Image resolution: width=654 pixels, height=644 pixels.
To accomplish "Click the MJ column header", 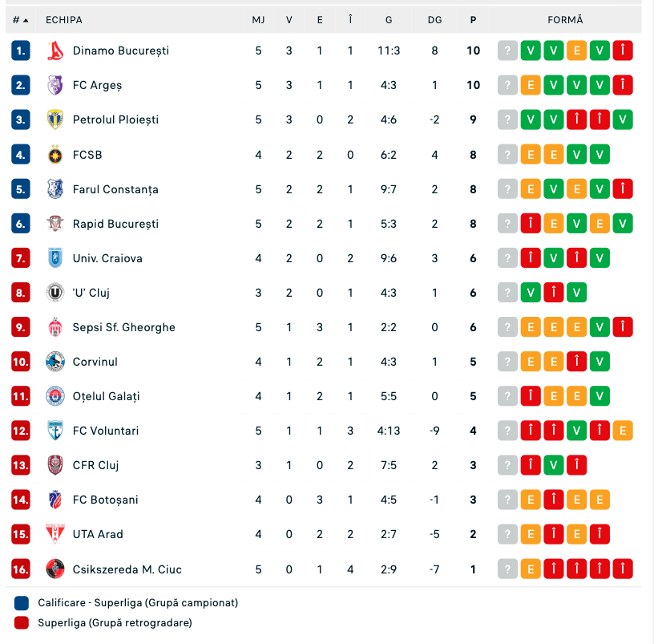I will pos(258,20).
